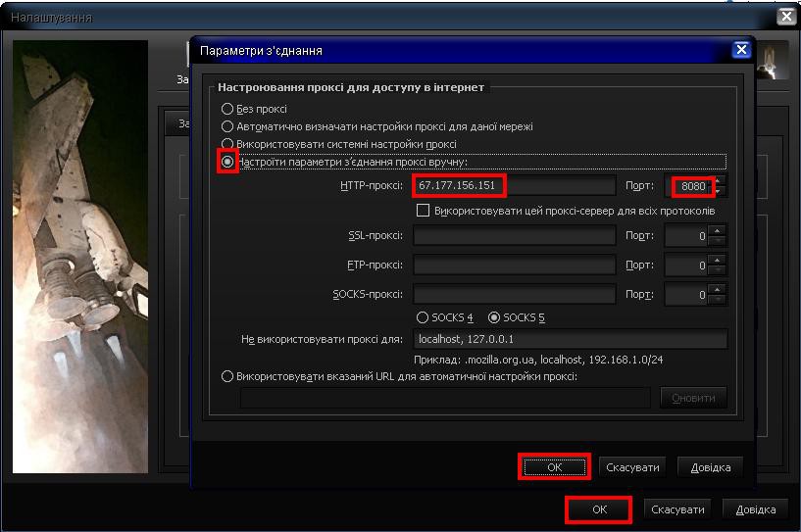
Task: Close the Параметри з'єднання dialog
Action: [x=741, y=50]
